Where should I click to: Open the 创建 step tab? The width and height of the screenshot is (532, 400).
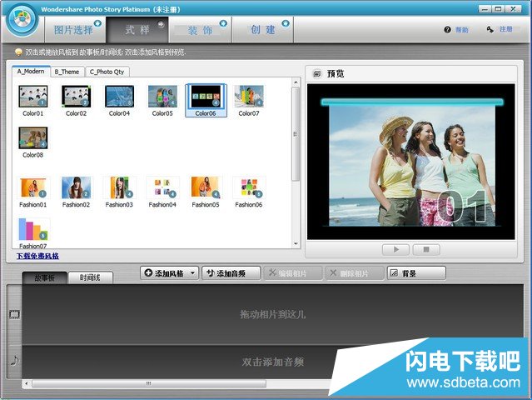coord(263,30)
